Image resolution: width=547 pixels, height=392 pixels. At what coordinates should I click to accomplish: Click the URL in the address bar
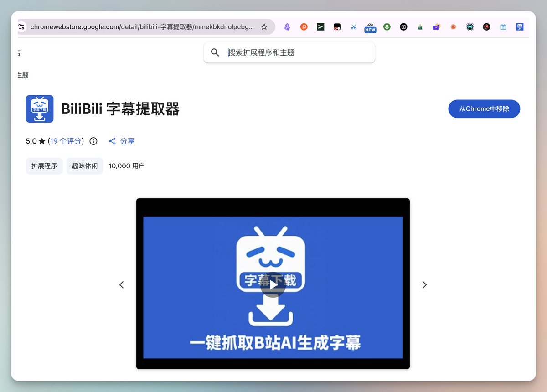[142, 27]
